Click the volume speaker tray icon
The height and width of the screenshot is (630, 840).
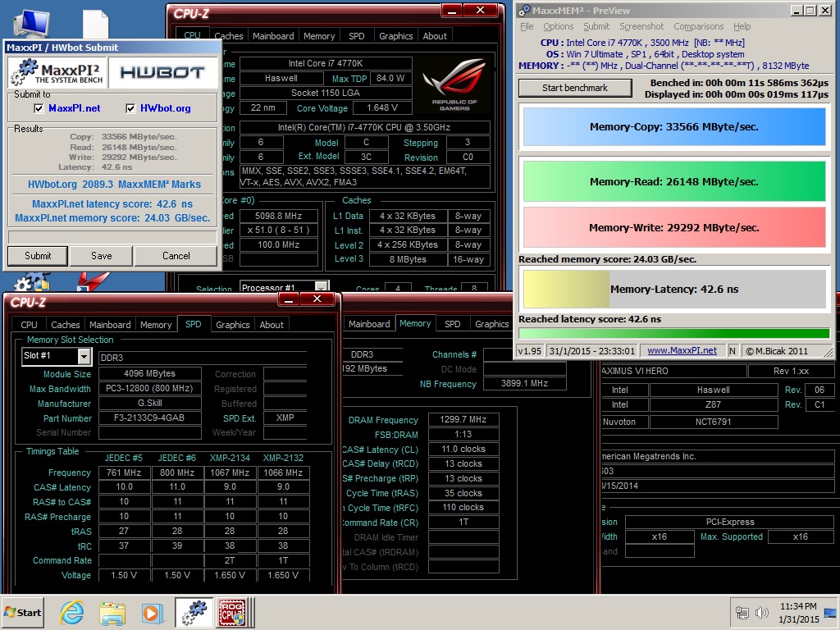[x=761, y=612]
